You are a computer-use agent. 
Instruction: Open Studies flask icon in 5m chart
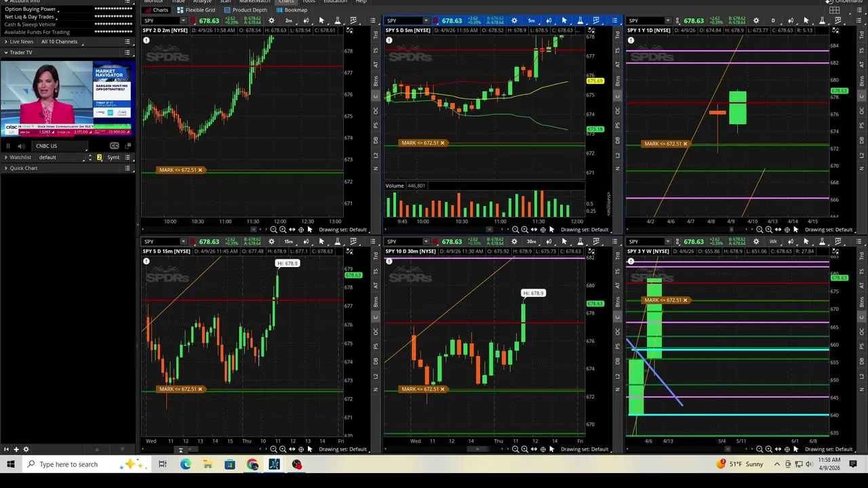(580, 20)
